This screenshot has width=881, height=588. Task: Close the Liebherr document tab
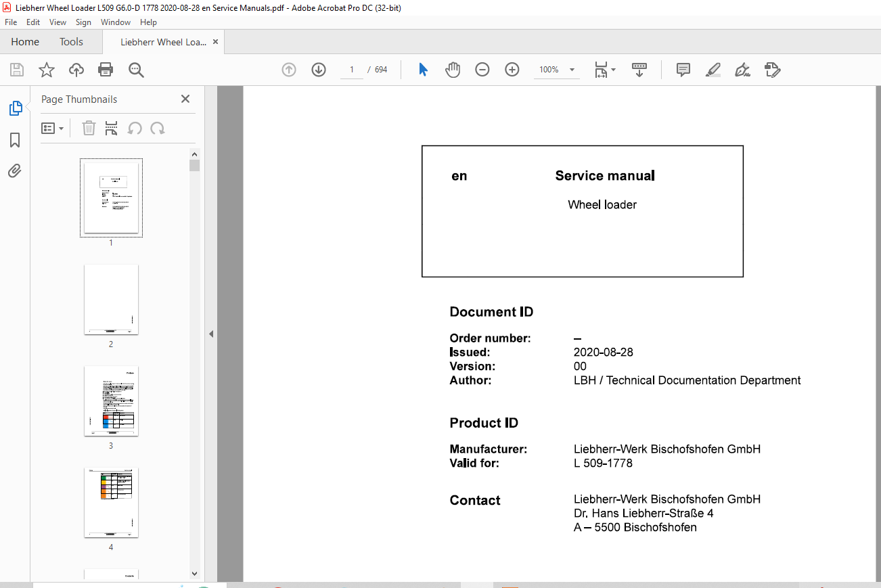(x=215, y=42)
